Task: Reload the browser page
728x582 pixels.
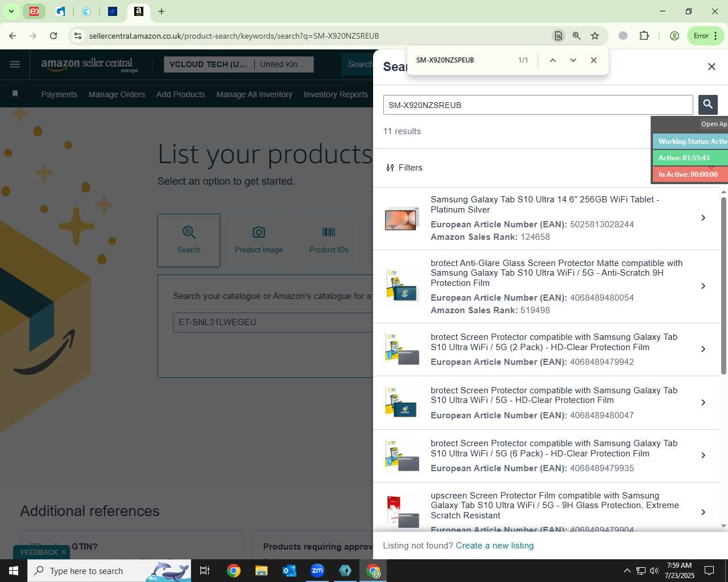Action: [53, 36]
